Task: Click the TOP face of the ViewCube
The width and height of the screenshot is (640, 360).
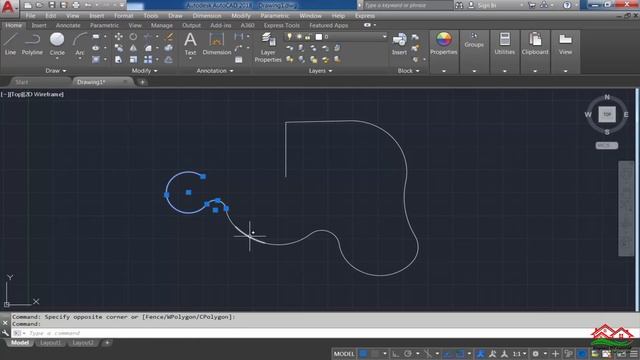Action: click(607, 114)
